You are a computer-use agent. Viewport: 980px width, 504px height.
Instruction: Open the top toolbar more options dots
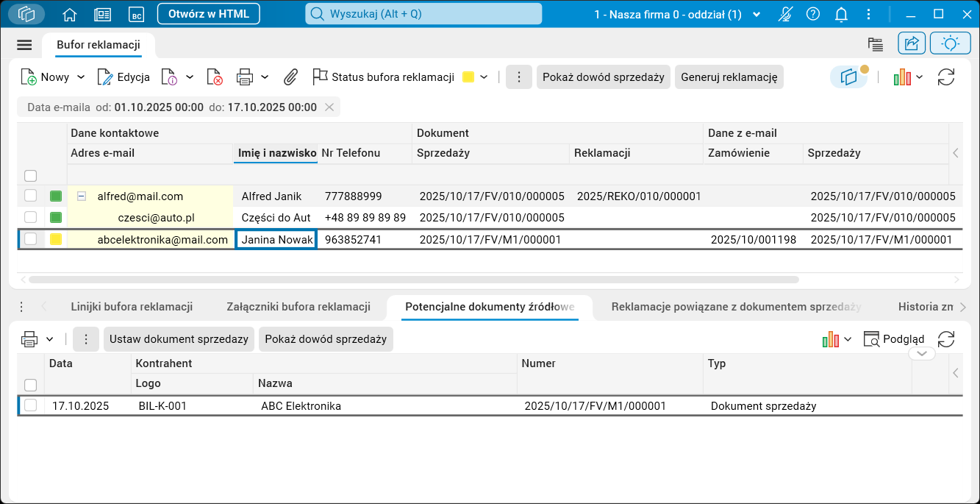coord(519,77)
